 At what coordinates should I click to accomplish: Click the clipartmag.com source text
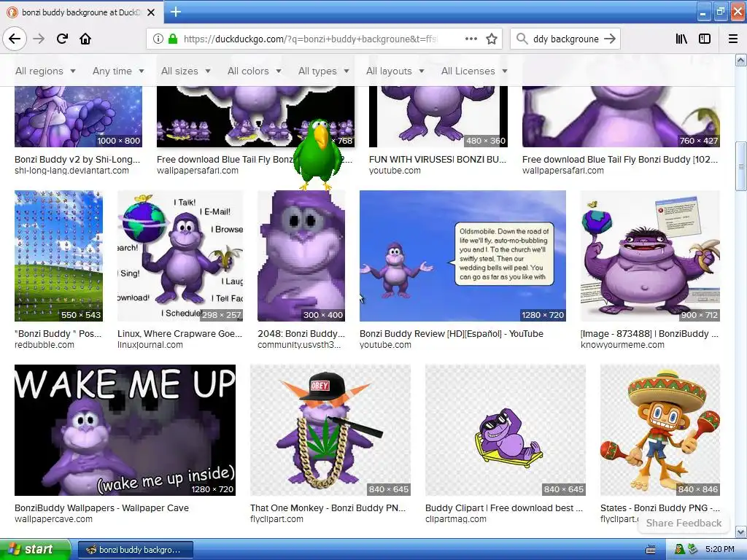(x=456, y=519)
